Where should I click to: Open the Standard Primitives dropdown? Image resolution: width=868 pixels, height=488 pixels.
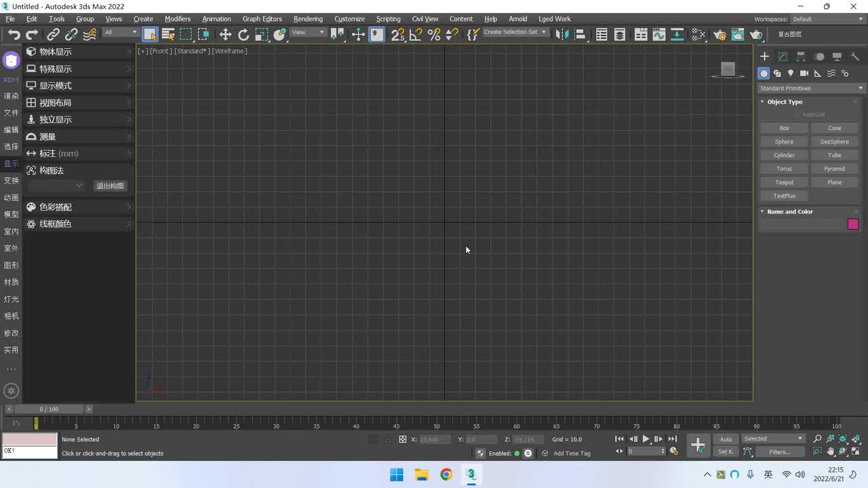811,88
